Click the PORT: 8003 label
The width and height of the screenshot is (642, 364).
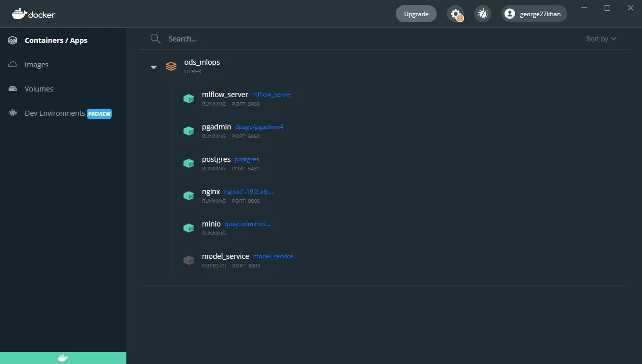tap(246, 266)
